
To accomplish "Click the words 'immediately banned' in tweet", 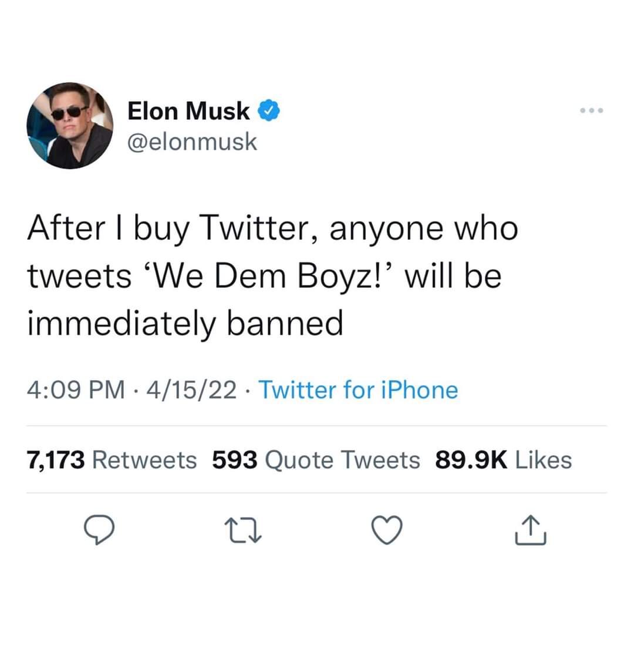I will pos(185,324).
